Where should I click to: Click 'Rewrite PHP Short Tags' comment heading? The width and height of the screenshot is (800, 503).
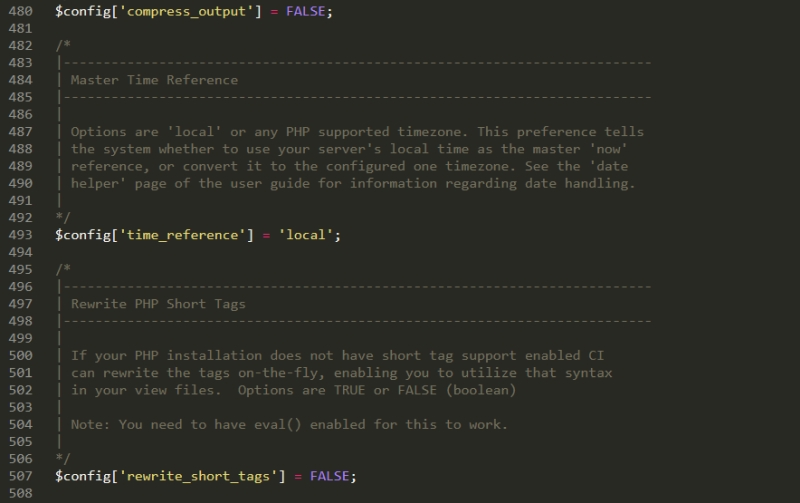[158, 304]
